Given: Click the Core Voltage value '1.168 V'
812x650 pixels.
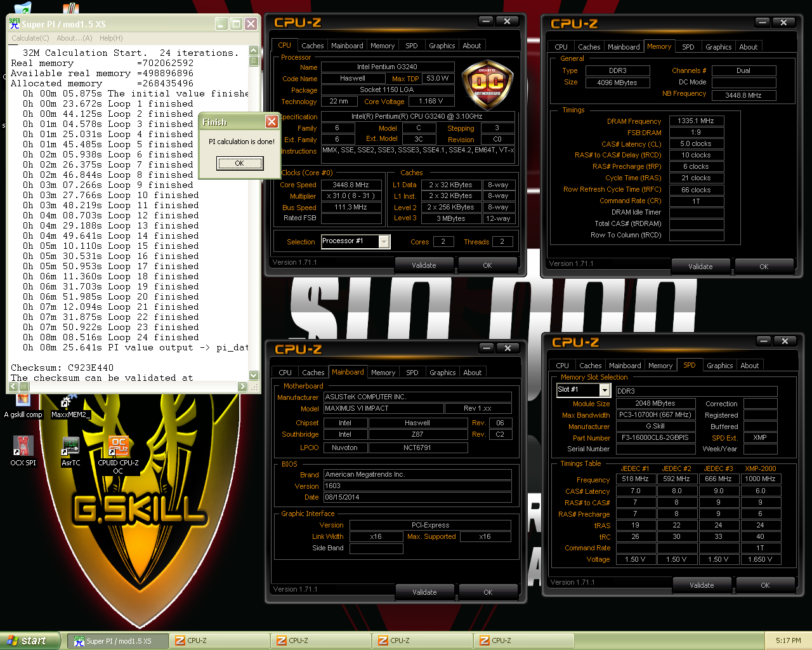Looking at the screenshot, I should coord(431,101).
